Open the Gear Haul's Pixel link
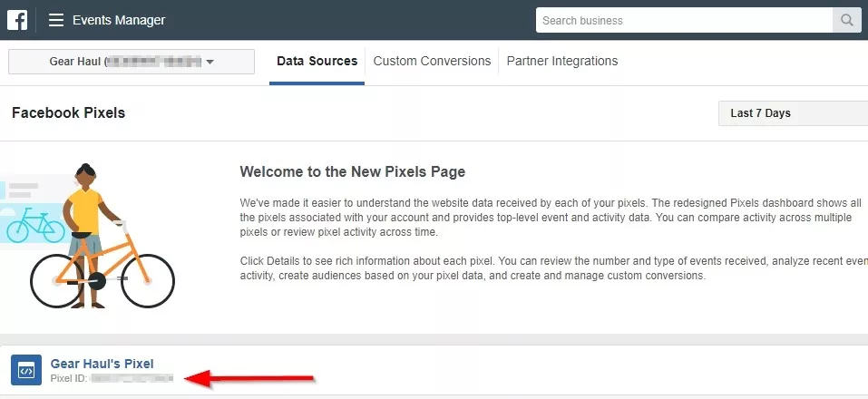The height and width of the screenshot is (399, 868). click(x=102, y=364)
